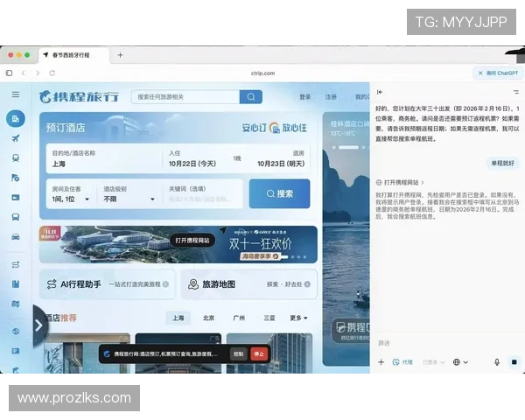Open the Ctrip hamburger menu icon
This screenshot has height=420, width=525.
tap(16, 94)
